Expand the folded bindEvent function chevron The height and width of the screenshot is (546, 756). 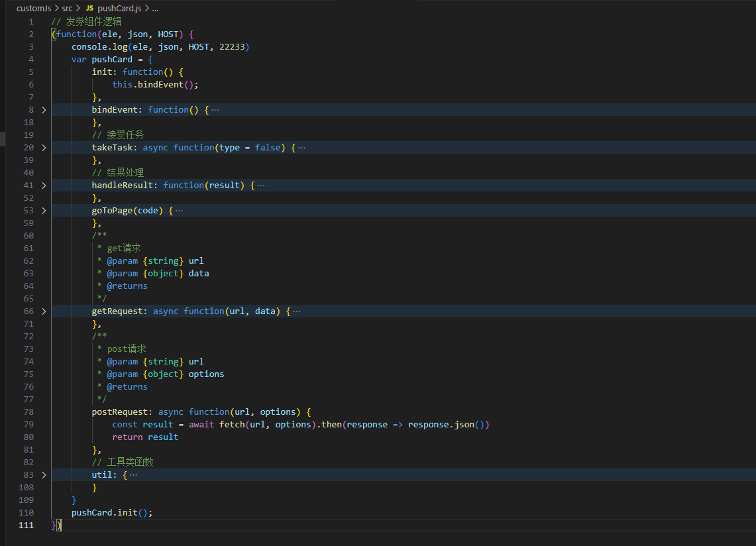tap(44, 110)
